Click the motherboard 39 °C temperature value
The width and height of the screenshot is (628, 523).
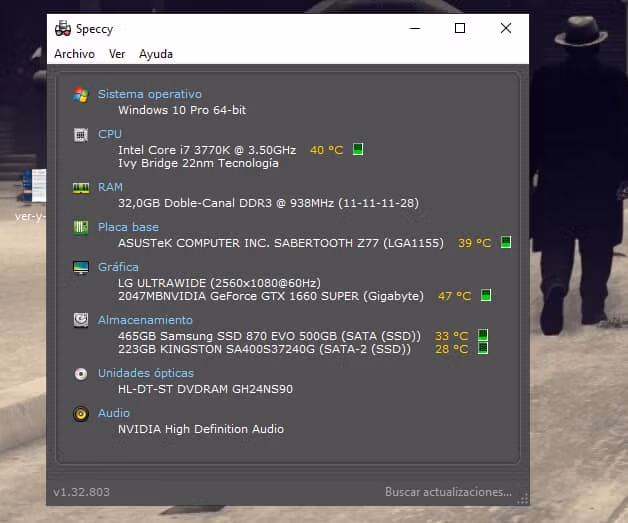pos(475,243)
